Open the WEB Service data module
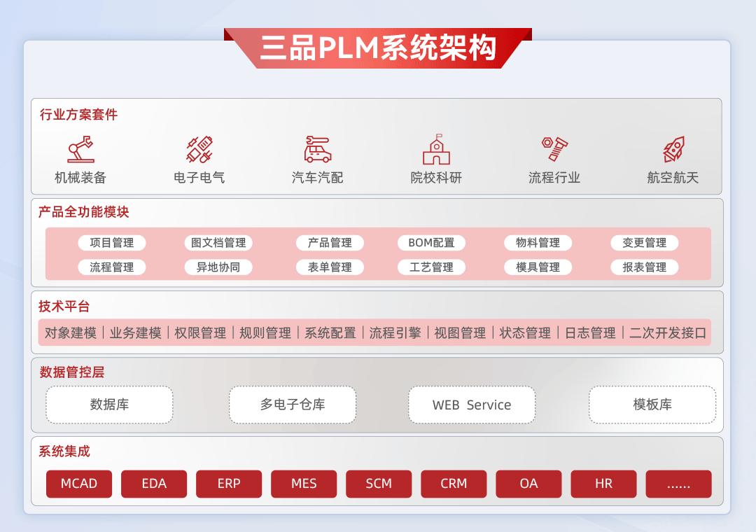The image size is (756, 532). tap(472, 405)
